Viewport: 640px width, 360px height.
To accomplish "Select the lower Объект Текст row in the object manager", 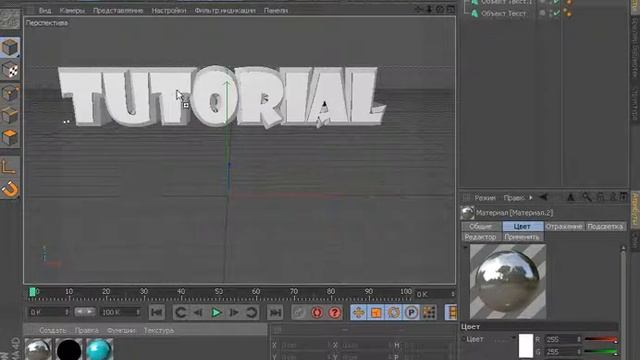I will pyautogui.click(x=503, y=13).
